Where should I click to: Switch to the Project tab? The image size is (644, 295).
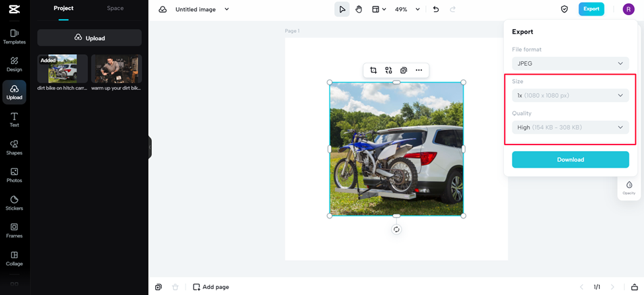click(x=63, y=8)
